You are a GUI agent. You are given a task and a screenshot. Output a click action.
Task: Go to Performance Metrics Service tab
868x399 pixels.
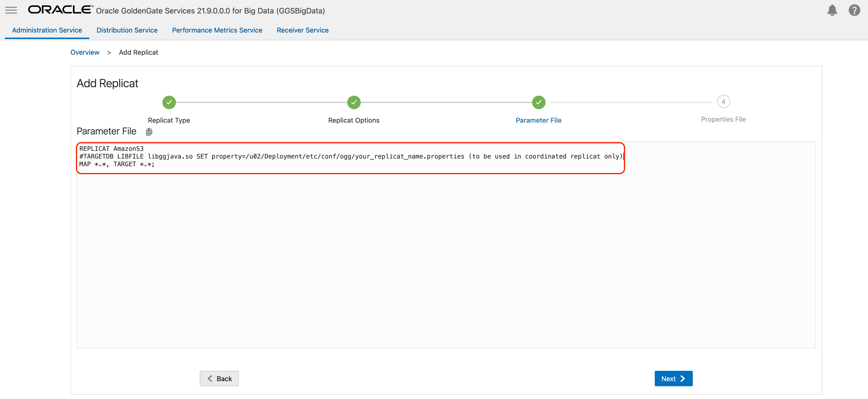[217, 30]
